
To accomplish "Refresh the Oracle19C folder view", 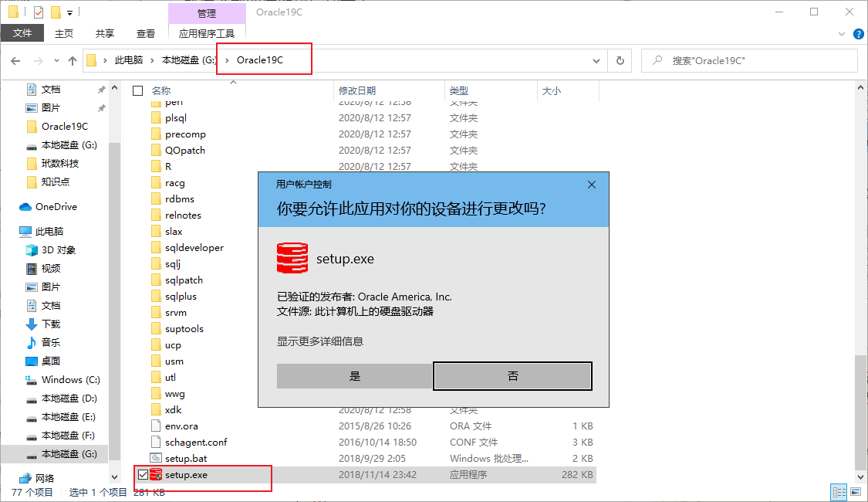I will coord(620,61).
